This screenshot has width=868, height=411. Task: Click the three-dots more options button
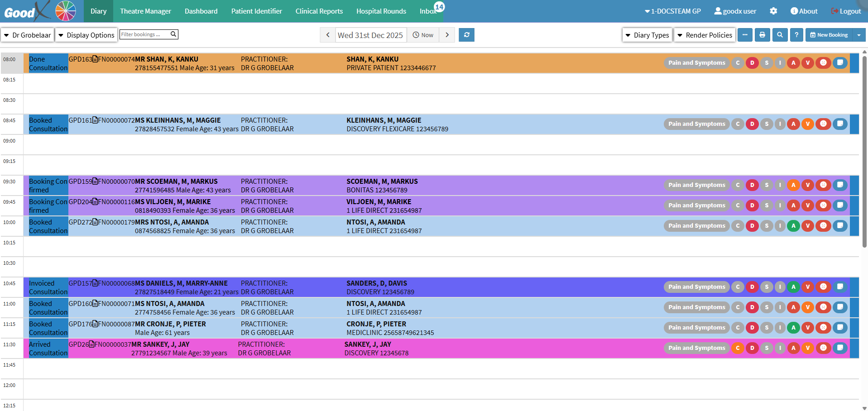tap(745, 35)
